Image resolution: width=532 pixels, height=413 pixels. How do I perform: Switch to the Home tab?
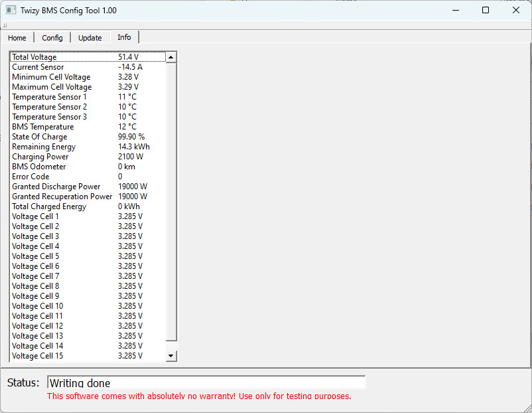point(17,38)
